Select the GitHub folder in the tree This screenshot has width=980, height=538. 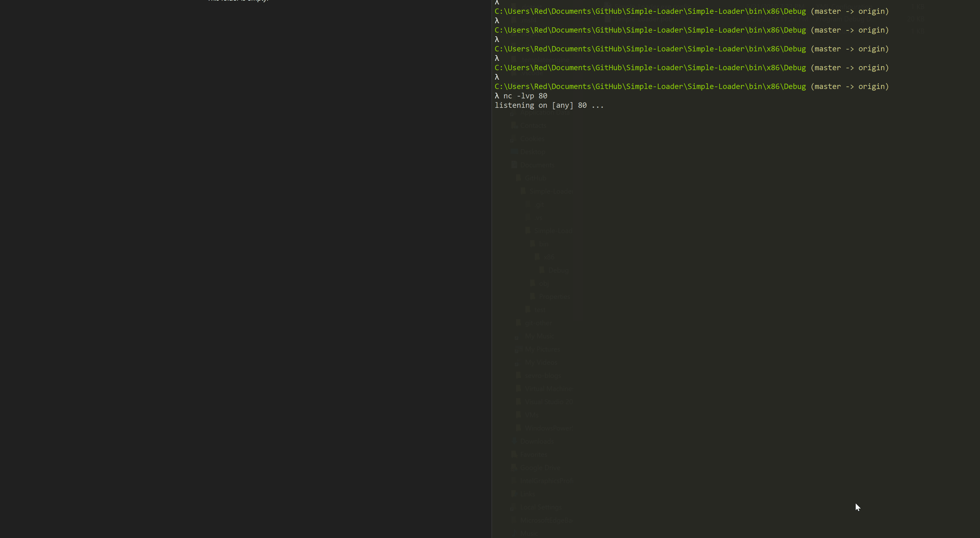(x=535, y=178)
